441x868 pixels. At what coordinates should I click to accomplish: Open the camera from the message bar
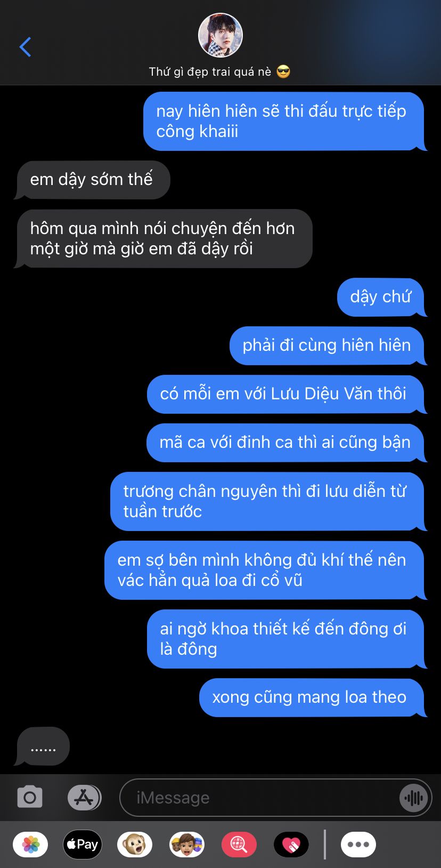click(30, 797)
